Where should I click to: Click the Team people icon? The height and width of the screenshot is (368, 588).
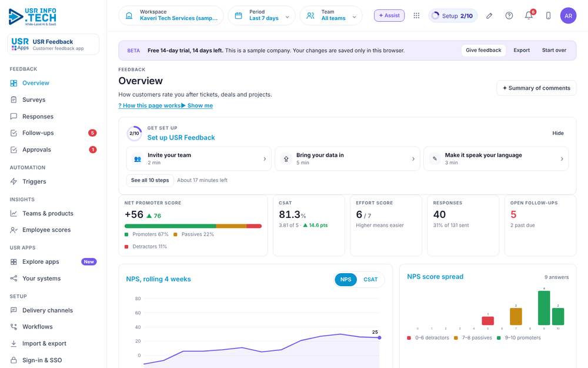pyautogui.click(x=310, y=15)
